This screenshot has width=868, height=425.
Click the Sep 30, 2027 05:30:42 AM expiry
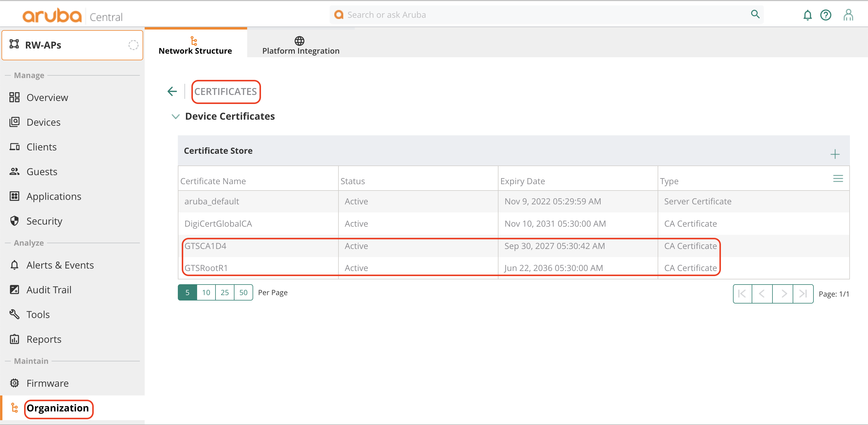555,246
